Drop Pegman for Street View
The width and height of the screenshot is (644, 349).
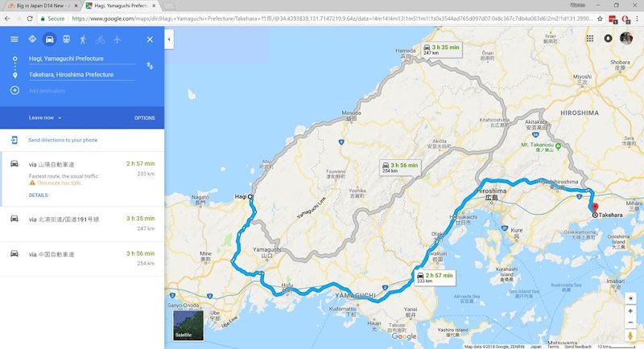630,336
